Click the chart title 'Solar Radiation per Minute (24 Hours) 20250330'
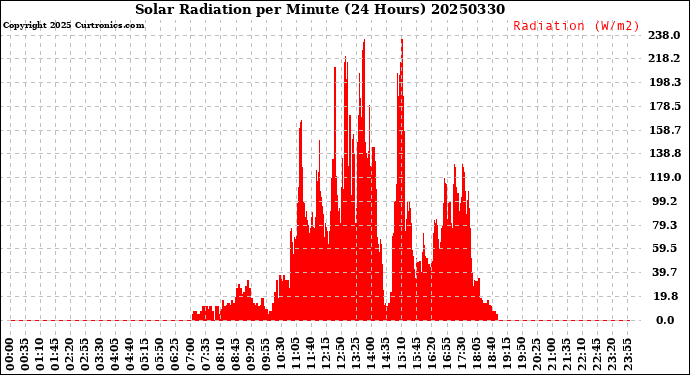The width and height of the screenshot is (690, 375). (x=320, y=9)
